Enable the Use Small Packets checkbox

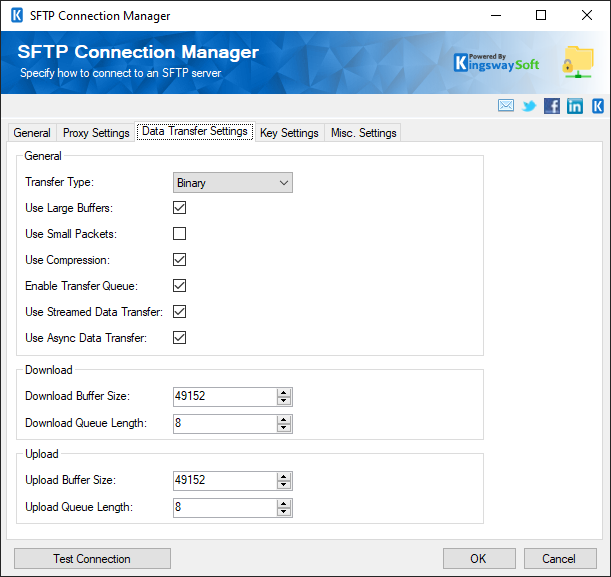pos(180,234)
